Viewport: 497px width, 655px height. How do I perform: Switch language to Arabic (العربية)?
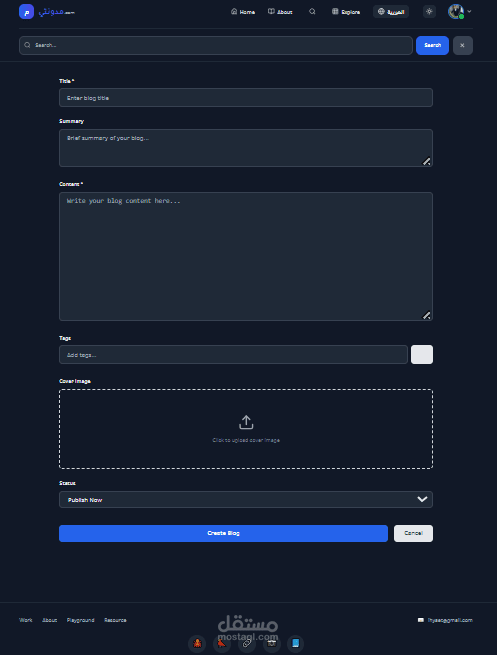click(391, 12)
